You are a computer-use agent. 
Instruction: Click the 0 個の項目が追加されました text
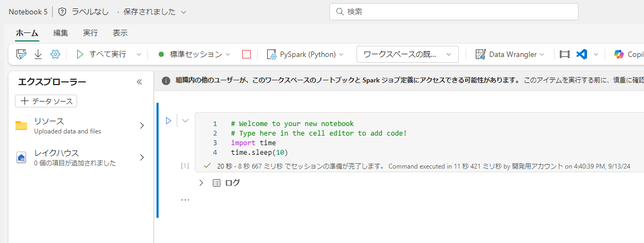click(x=75, y=163)
